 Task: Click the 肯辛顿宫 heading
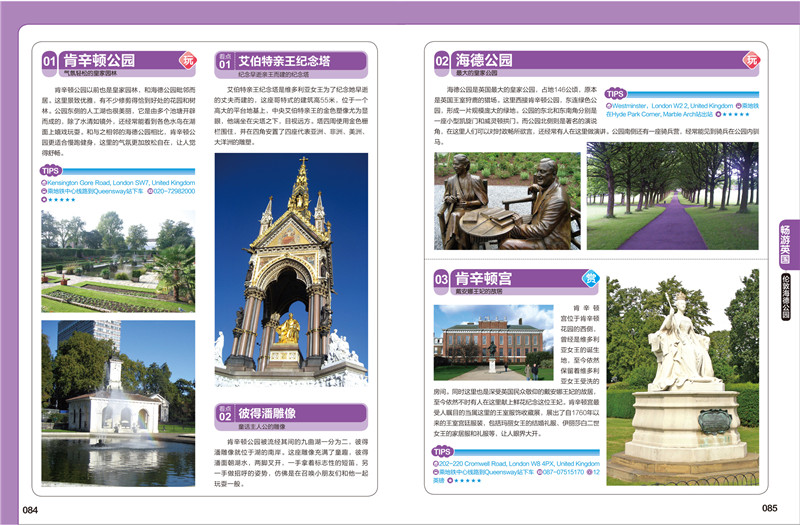coord(483,279)
